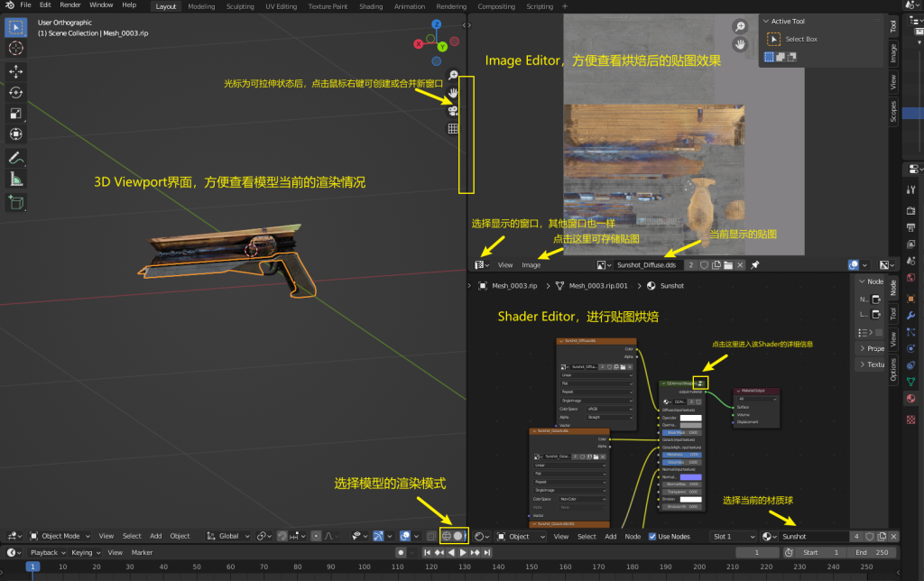This screenshot has width=924, height=581.
Task: Click the open image folder icon
Action: (727, 265)
